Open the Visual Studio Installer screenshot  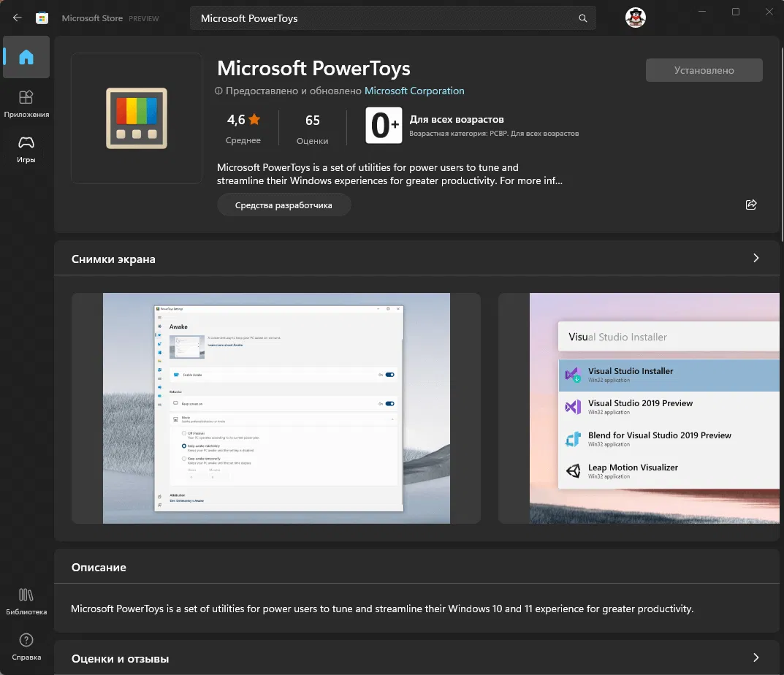(x=639, y=408)
